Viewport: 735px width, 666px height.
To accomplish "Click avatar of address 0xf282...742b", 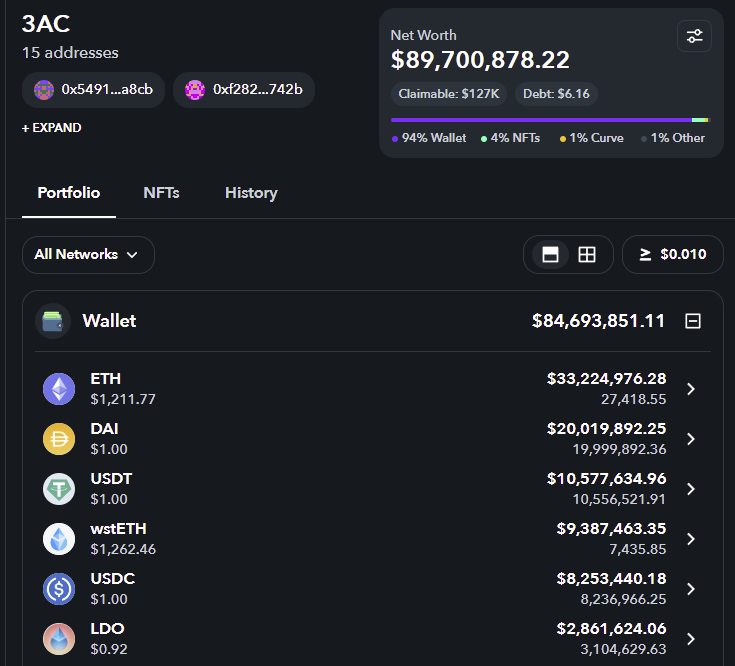I will click(x=195, y=90).
